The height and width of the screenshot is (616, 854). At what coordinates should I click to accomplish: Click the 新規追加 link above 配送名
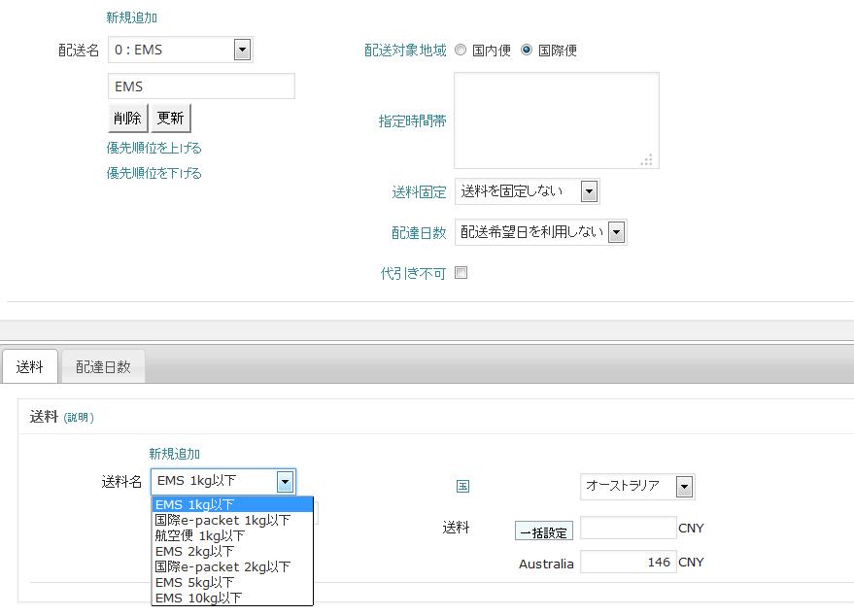(132, 17)
